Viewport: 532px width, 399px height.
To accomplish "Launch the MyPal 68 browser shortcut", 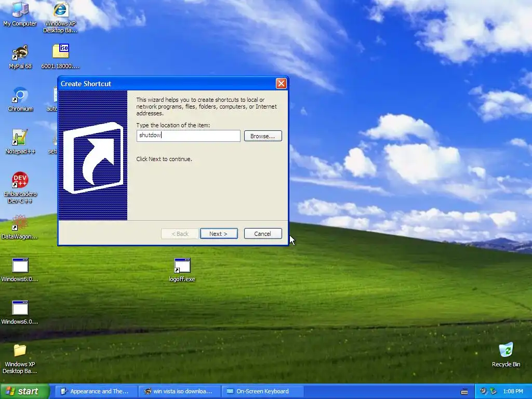I will click(20, 56).
